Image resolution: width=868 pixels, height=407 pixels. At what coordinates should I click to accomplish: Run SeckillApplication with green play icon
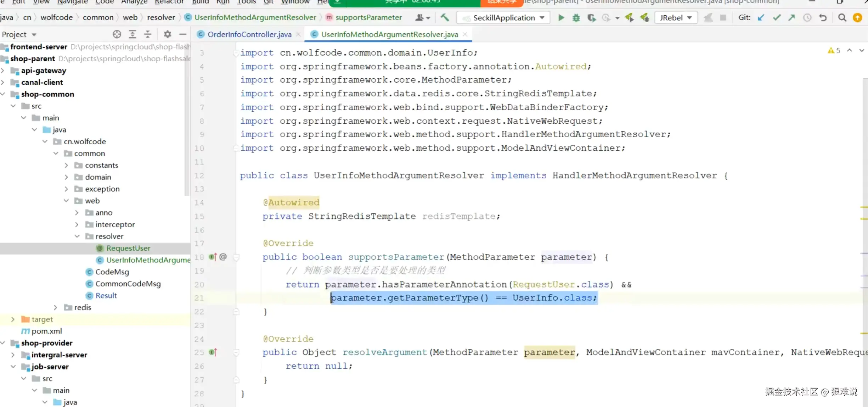coord(561,17)
